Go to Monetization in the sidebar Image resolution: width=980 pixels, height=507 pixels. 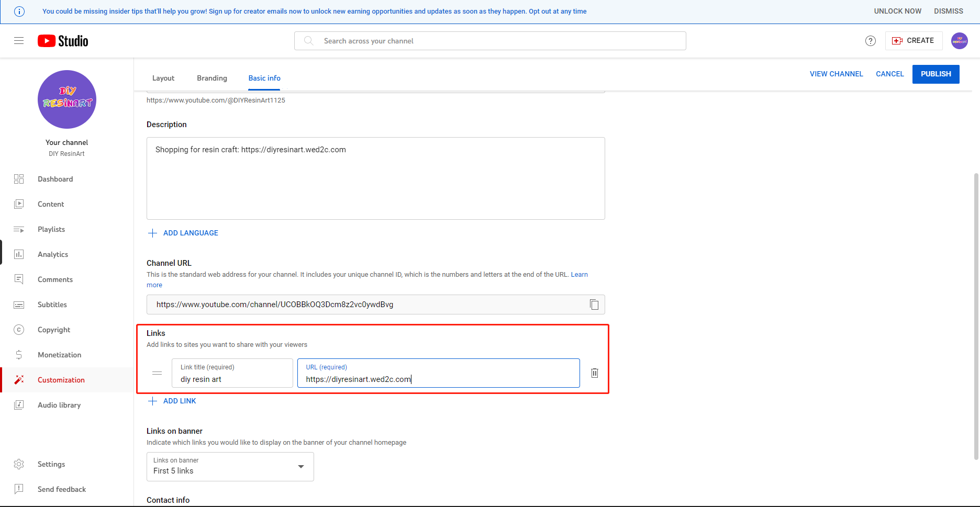point(59,355)
